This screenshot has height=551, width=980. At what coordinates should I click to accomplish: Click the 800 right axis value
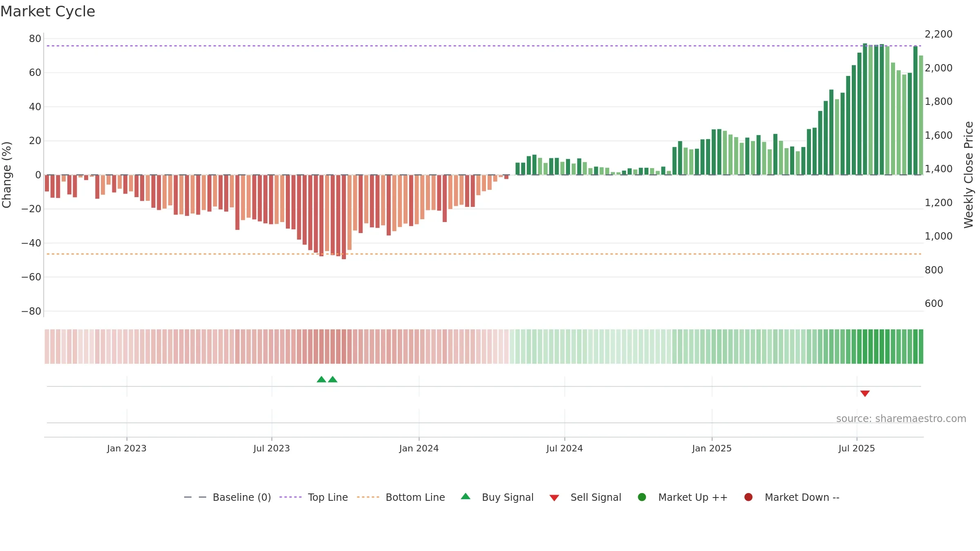coord(934,270)
